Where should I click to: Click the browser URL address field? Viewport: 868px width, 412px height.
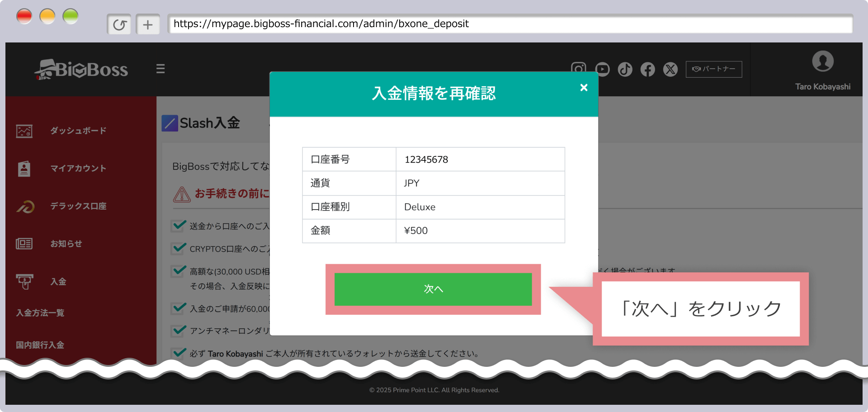pyautogui.click(x=510, y=24)
